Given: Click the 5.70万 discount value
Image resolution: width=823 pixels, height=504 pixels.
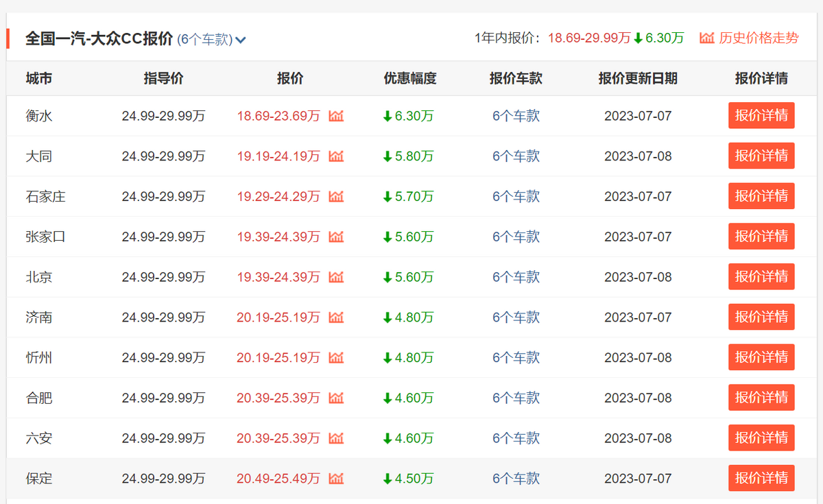Looking at the screenshot, I should (409, 197).
